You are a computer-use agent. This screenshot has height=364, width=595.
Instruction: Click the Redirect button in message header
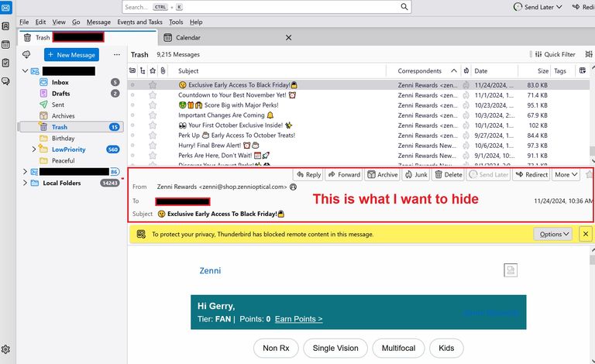(x=531, y=174)
